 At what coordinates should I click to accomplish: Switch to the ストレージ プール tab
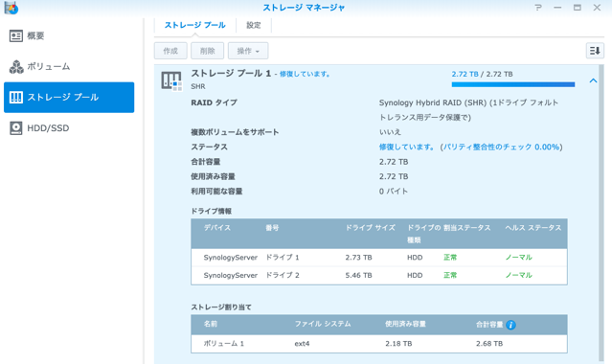[194, 25]
